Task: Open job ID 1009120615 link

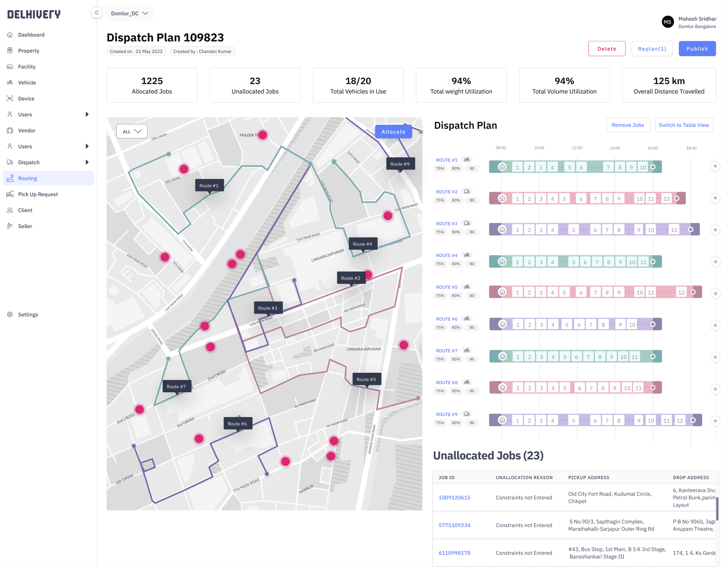Action: (x=454, y=498)
